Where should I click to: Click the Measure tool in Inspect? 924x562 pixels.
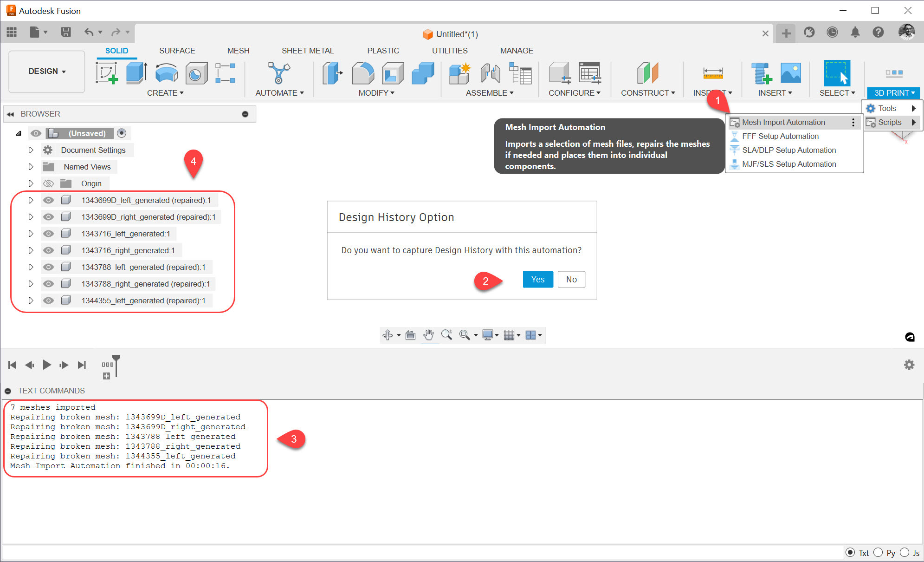[713, 73]
